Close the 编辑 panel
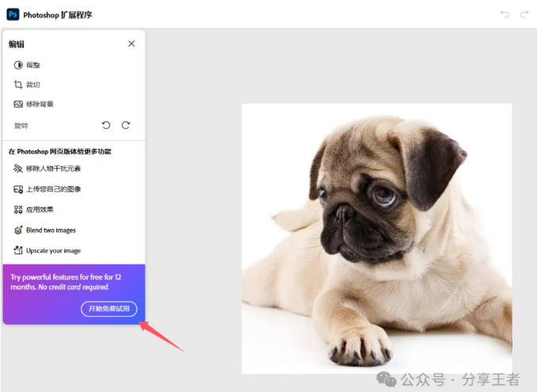537x392 pixels. pos(131,44)
